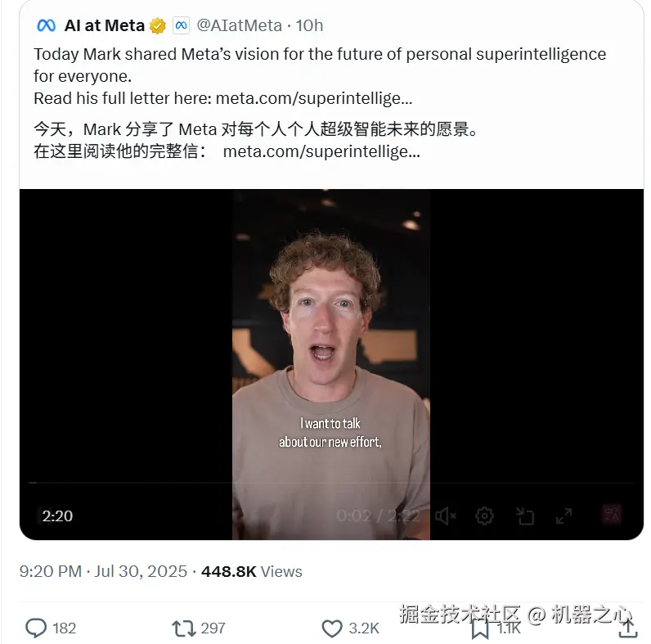Image resolution: width=651 pixels, height=644 pixels.
Task: Click the 9:20 PM Jul 30, 2025 timestamp
Action: tap(103, 572)
